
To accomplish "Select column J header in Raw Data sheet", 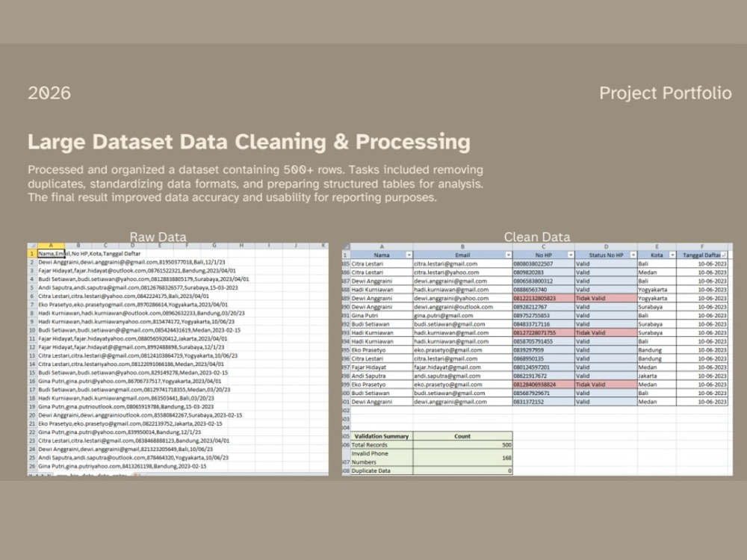I will tap(296, 246).
